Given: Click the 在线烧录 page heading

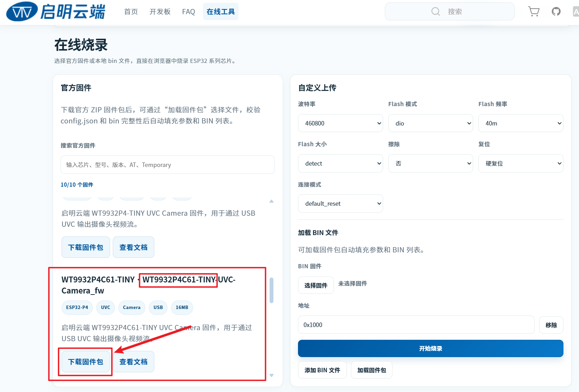Looking at the screenshot, I should [x=81, y=45].
